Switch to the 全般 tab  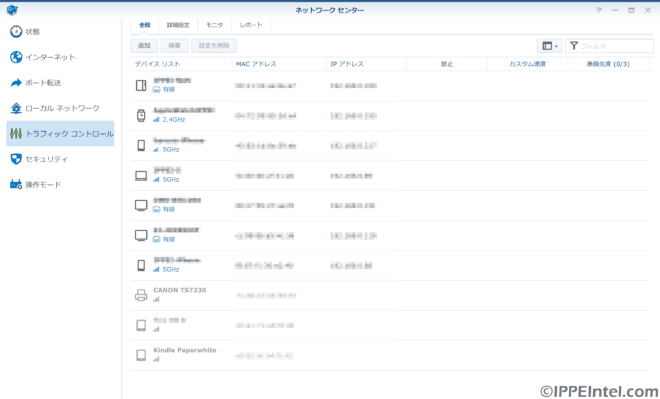point(145,25)
